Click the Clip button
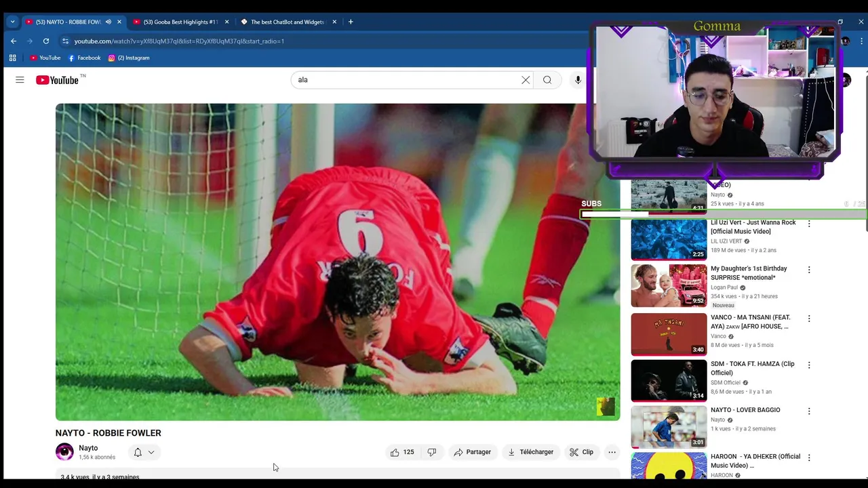 (581, 452)
